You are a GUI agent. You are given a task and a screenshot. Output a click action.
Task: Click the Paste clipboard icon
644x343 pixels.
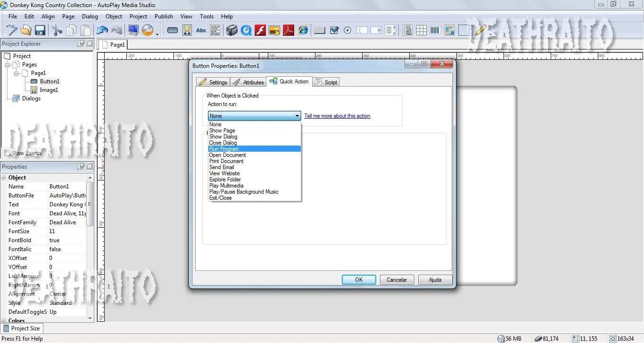[x=86, y=31]
